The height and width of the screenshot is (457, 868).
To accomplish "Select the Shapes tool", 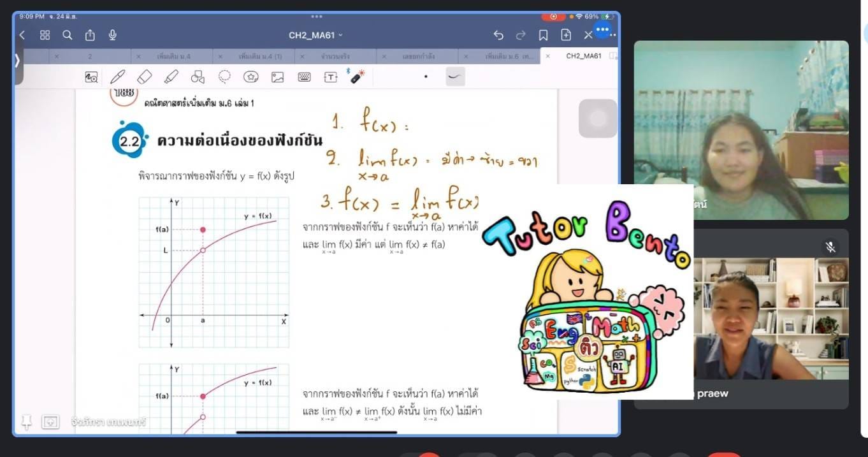I will pyautogui.click(x=198, y=77).
